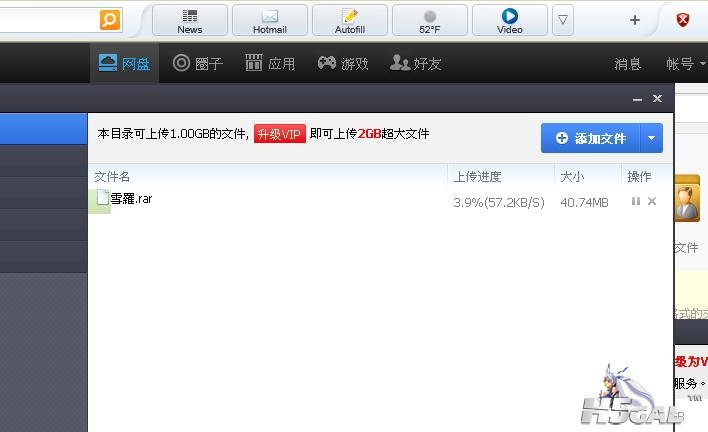This screenshot has height=432, width=708.
Task: Click the red shield security icon
Action: 684,20
